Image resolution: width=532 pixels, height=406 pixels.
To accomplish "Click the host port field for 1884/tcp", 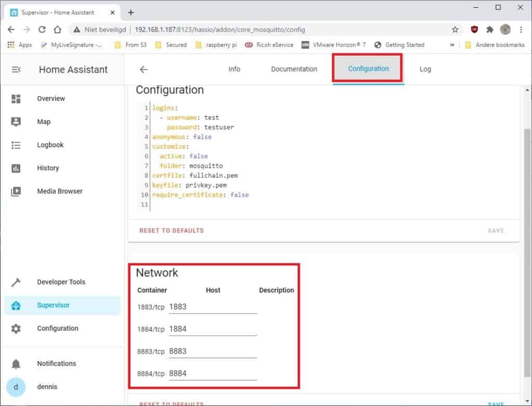I will [x=213, y=329].
